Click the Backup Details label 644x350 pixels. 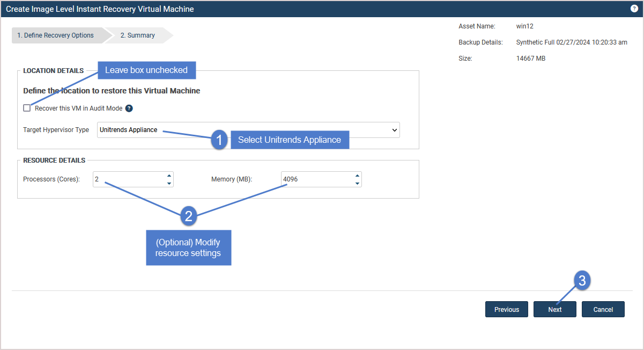pos(480,42)
